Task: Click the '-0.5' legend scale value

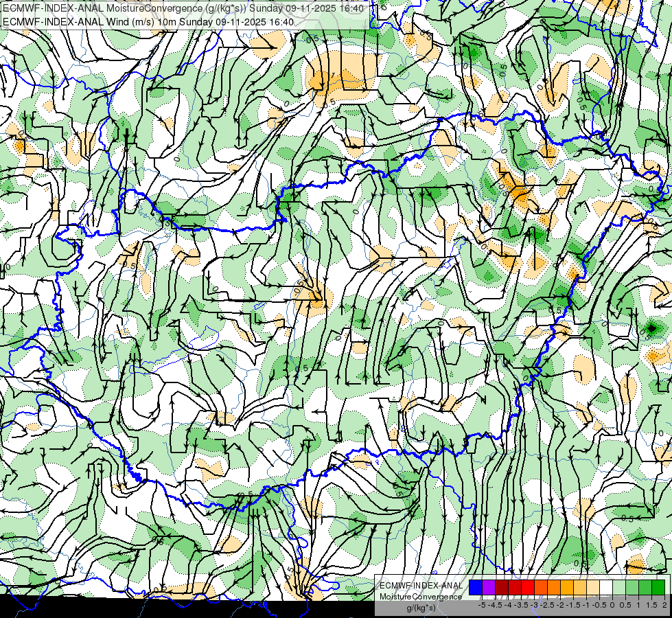Action: pos(599,605)
